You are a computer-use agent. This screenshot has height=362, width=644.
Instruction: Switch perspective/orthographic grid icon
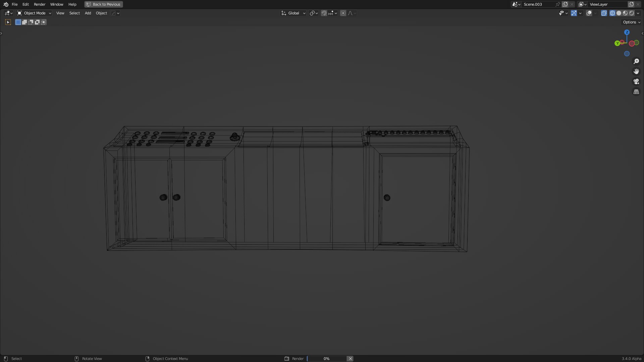point(636,92)
